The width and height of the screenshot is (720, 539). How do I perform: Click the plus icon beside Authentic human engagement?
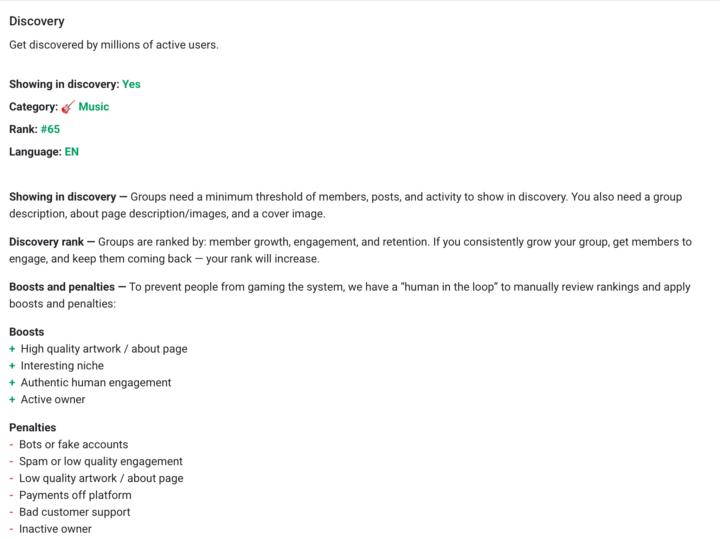click(x=12, y=383)
